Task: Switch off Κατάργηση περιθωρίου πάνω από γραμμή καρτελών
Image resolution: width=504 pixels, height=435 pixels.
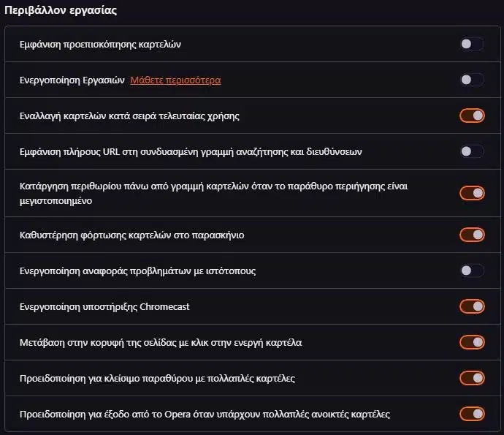Action: coord(472,193)
